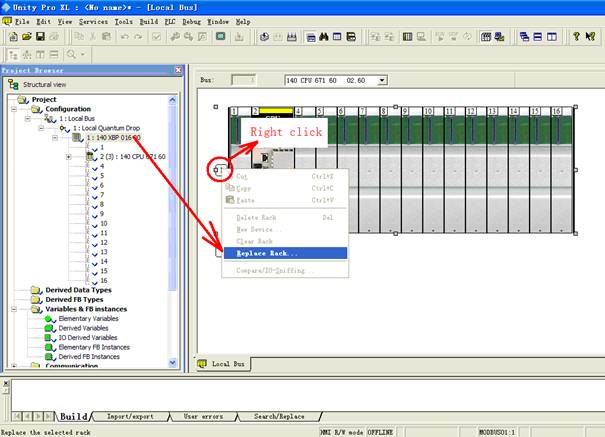Click the Save toolbar icon
Image resolution: width=605 pixels, height=437 pixels.
tap(39, 37)
